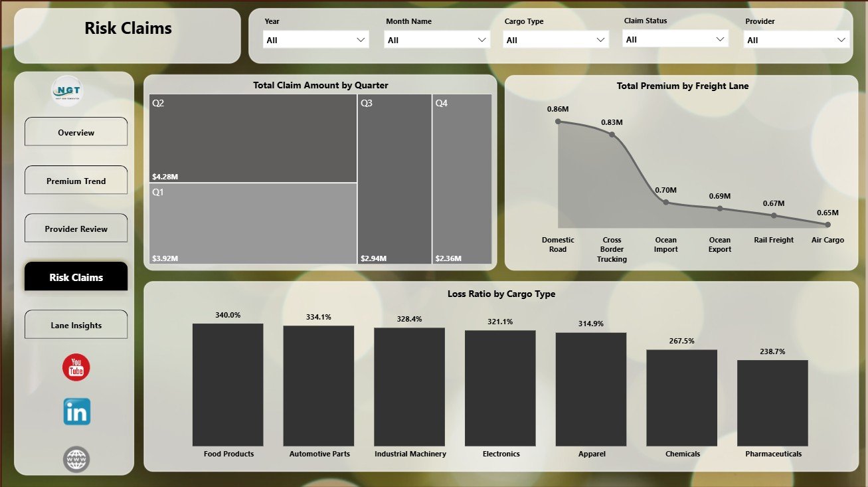Viewport: 868px width, 487px height.
Task: Select the Q4 treemap tile
Action: click(x=462, y=179)
